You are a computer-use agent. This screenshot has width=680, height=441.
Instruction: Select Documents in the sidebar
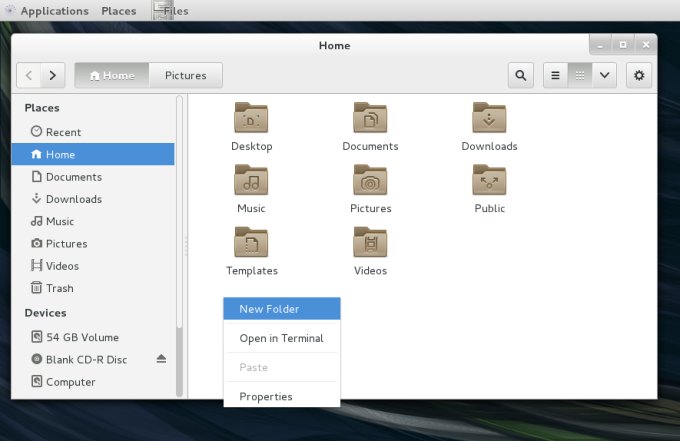click(93, 177)
